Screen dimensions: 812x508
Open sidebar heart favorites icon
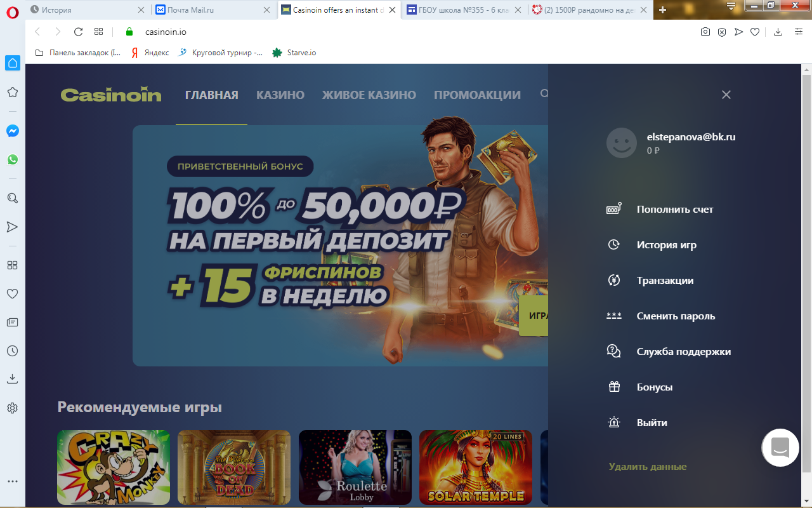(12, 293)
